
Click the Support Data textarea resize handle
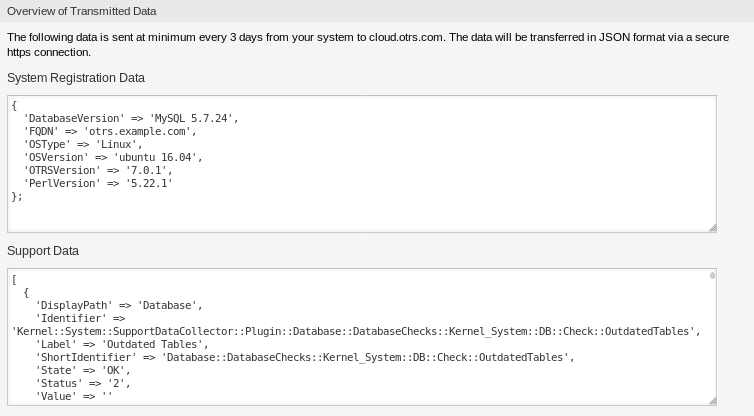click(x=713, y=401)
